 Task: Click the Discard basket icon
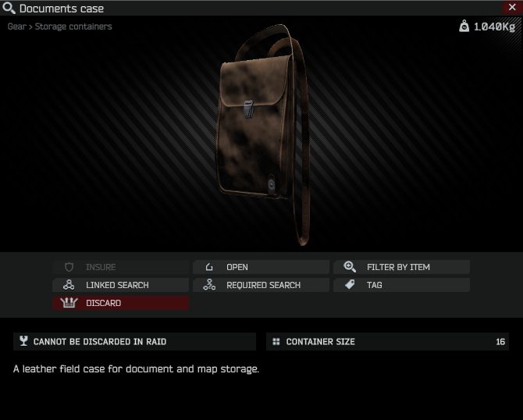coord(69,303)
